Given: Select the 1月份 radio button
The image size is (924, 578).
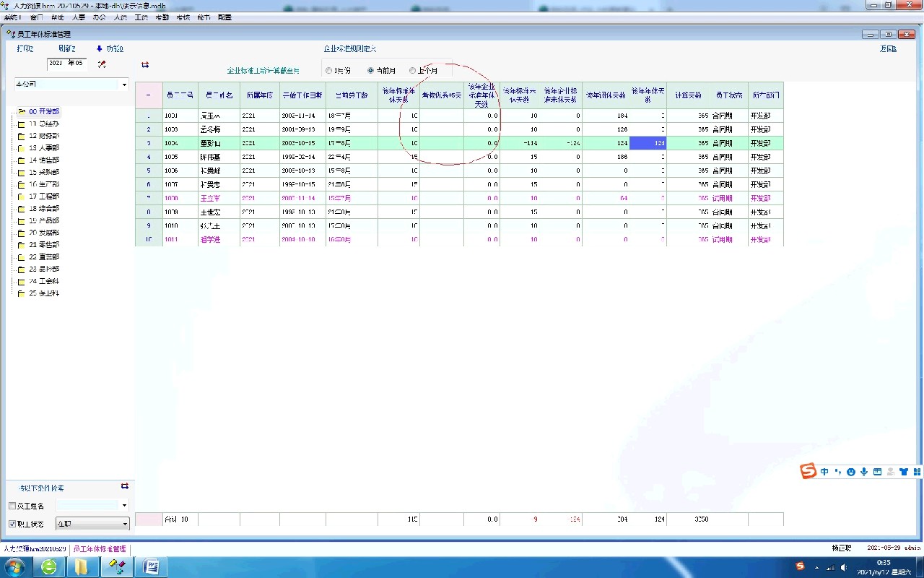Looking at the screenshot, I should [x=329, y=71].
